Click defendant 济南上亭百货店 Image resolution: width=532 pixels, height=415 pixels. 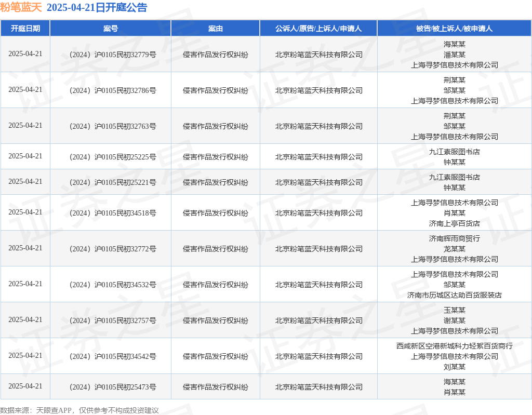pos(454,223)
